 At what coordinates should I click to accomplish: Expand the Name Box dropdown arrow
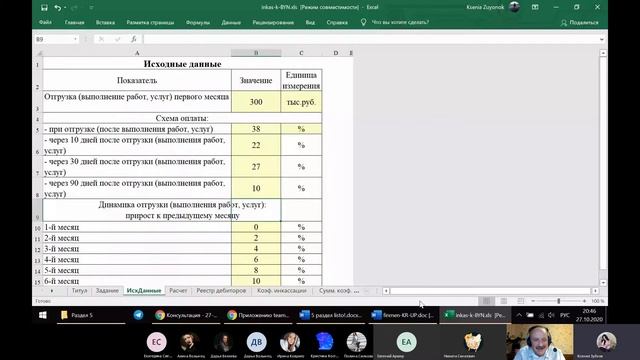[76, 39]
